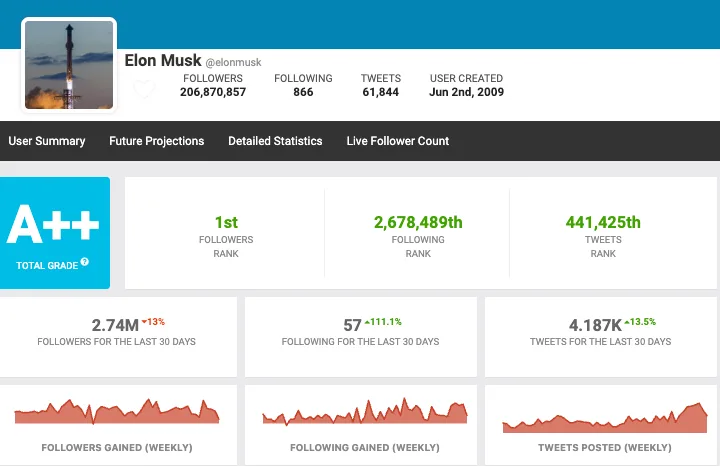Click the Tweets Posted weekly chart
The height and width of the screenshot is (466, 720).
point(605,418)
